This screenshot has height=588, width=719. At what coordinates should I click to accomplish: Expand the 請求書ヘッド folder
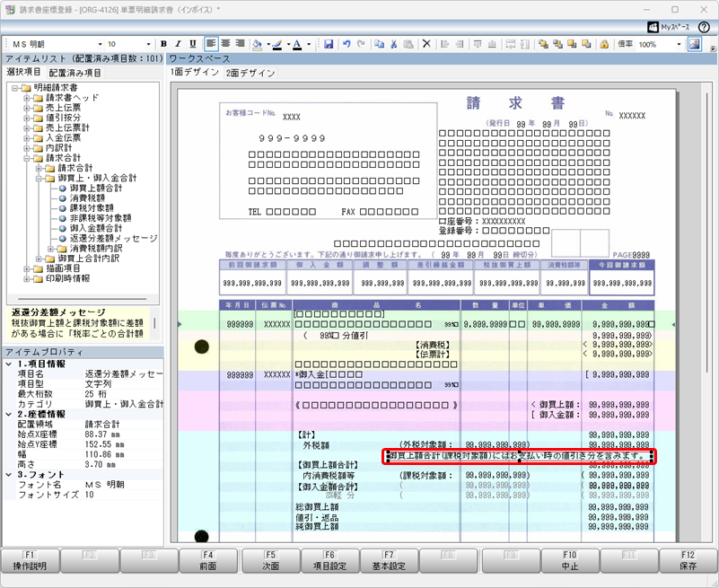[x=27, y=98]
